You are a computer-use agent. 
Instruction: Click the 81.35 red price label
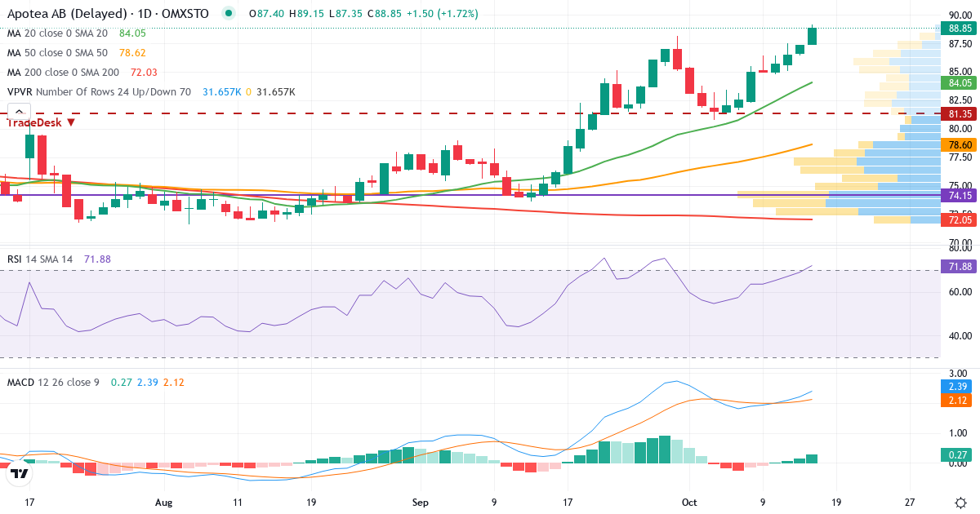pyautogui.click(x=959, y=113)
